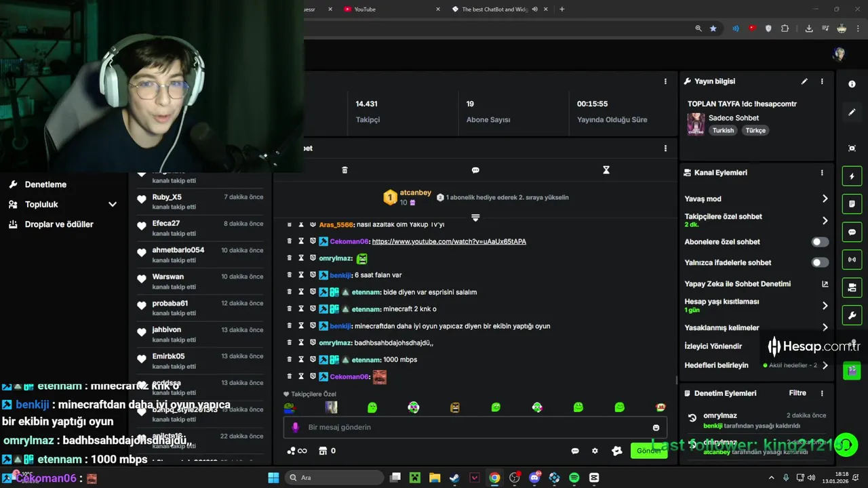Toggle the wrench widget in right sidebar
Screen dimensions: 868x488
[x=852, y=316]
